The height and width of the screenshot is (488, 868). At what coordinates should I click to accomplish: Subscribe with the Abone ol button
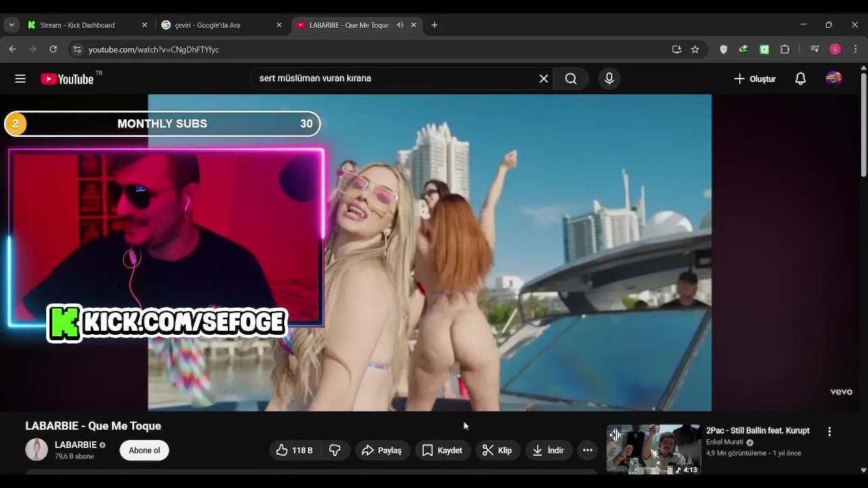coord(144,450)
